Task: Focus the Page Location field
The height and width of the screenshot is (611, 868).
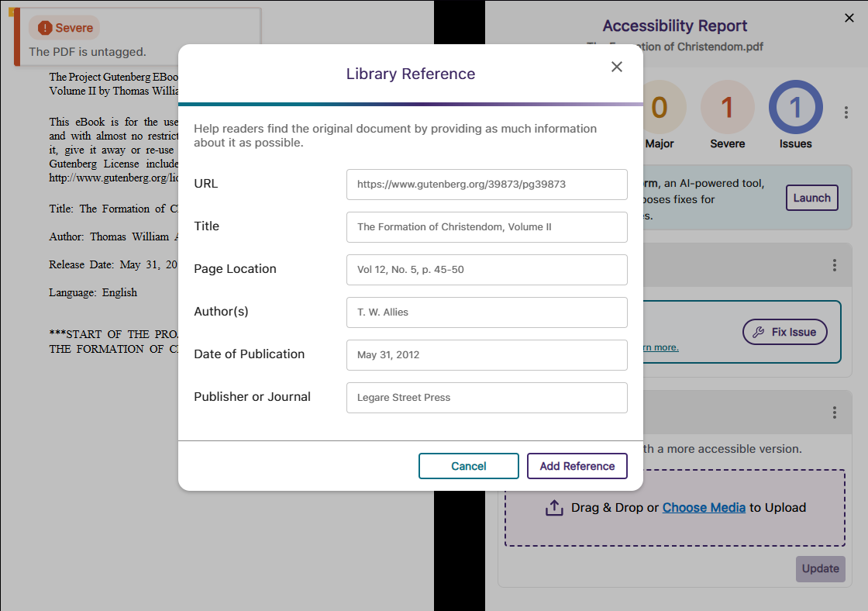Action: [x=487, y=270]
